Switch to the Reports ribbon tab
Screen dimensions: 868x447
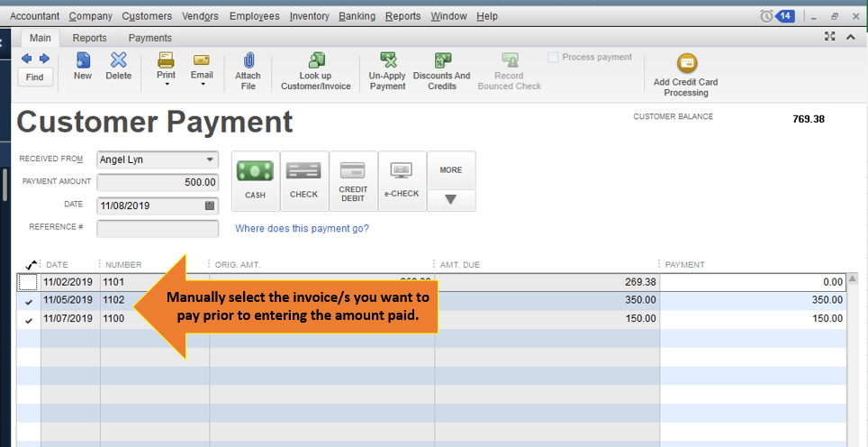[x=90, y=38]
